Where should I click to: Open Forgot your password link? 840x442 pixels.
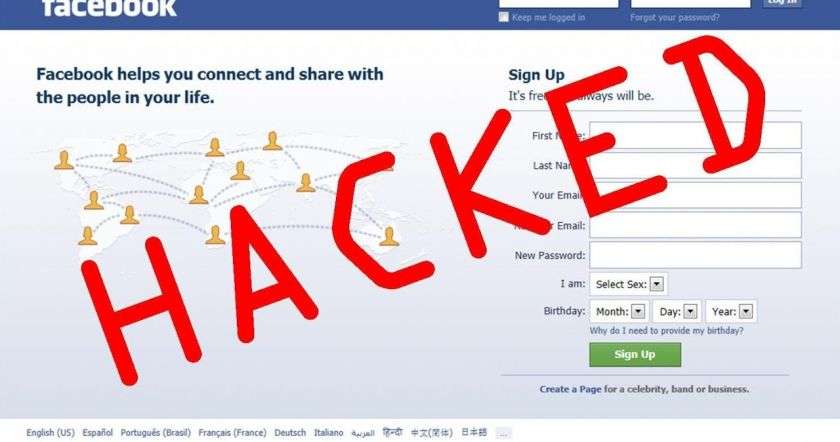[x=674, y=18]
